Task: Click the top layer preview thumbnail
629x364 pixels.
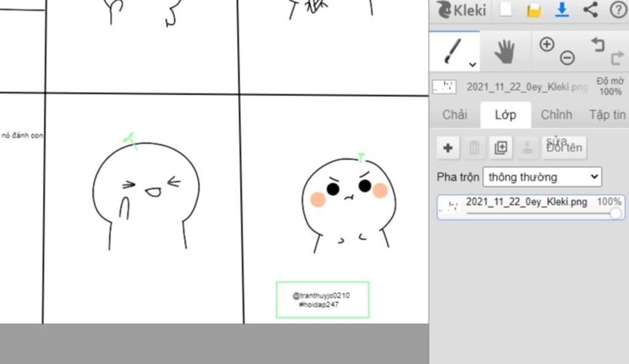Action: 444,87
